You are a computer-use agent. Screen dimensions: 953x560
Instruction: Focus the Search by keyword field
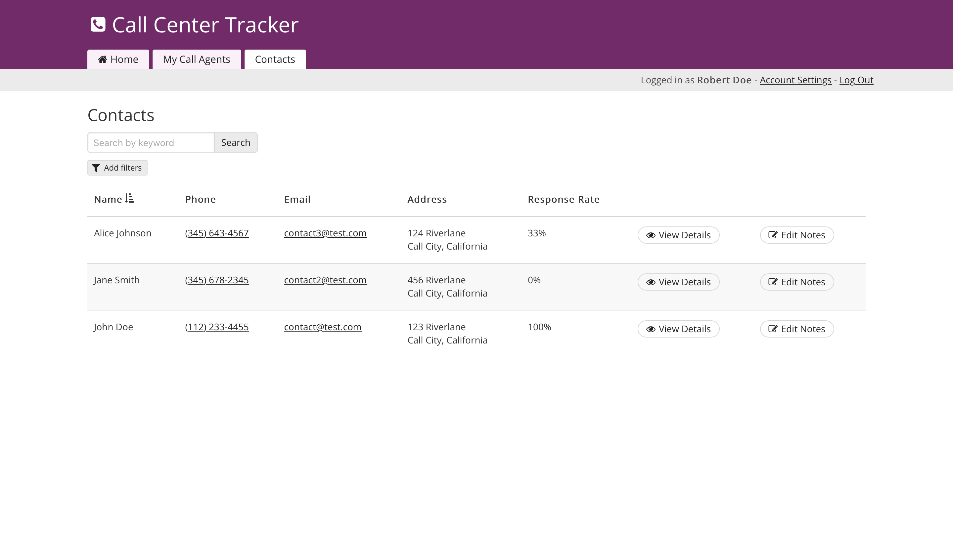(151, 143)
